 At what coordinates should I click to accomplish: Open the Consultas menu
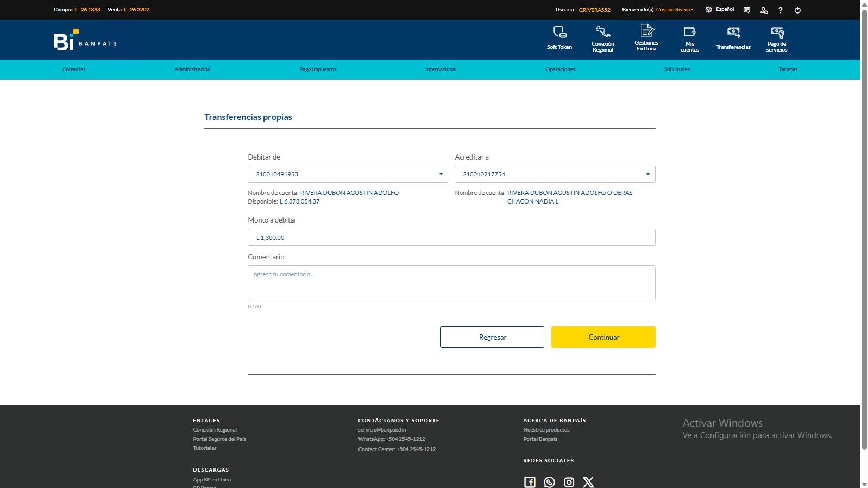74,69
